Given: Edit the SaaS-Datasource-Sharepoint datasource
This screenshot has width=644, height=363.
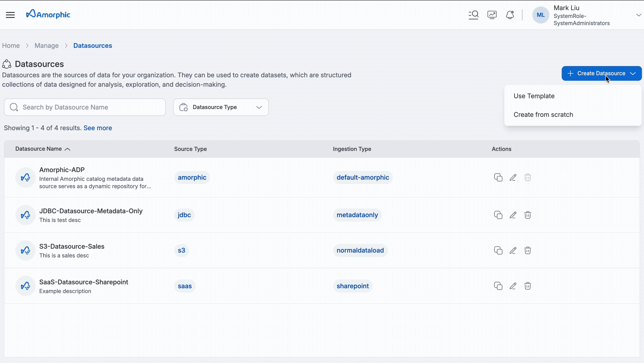Looking at the screenshot, I should click(513, 286).
